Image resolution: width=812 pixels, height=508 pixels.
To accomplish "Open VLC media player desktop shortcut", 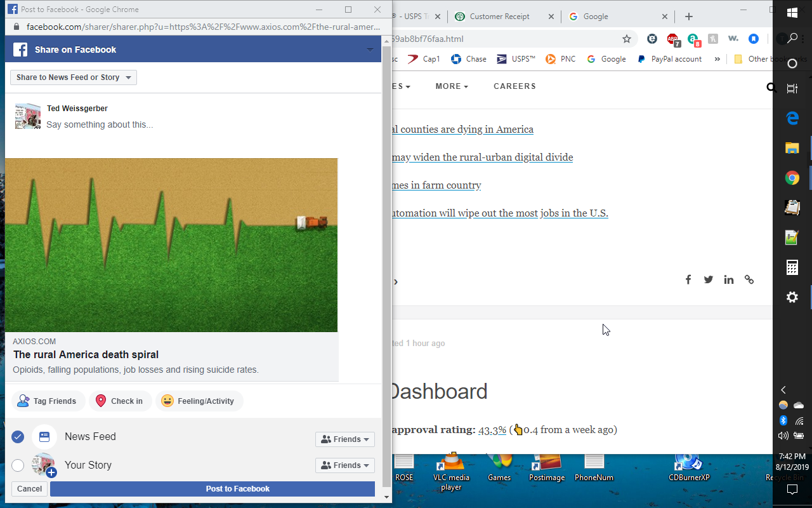I will (x=452, y=472).
